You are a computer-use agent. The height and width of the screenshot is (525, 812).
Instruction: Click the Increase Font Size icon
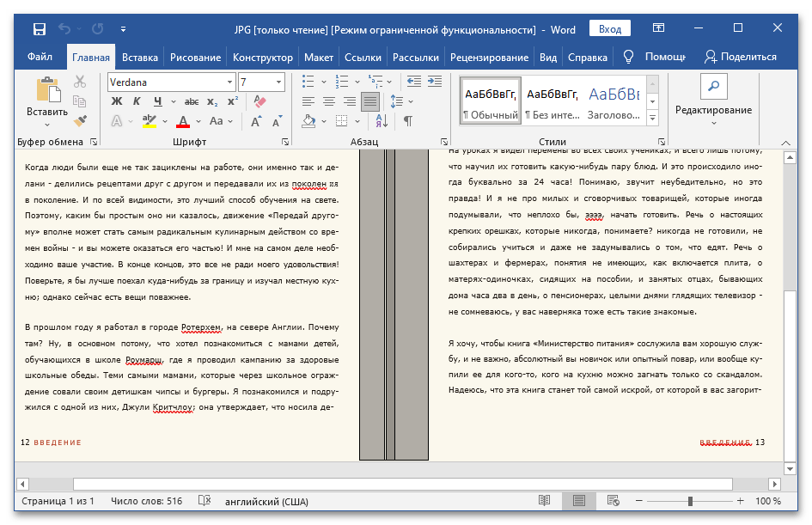(256, 121)
